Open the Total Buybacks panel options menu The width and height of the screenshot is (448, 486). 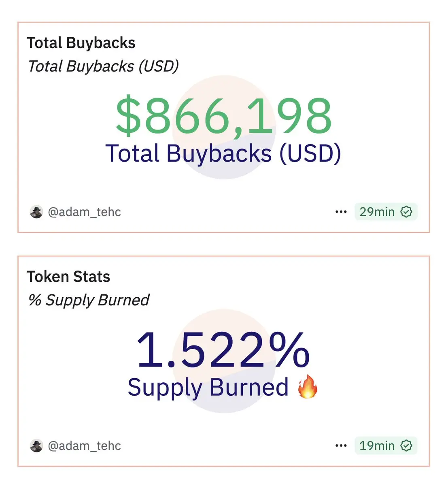pyautogui.click(x=341, y=212)
